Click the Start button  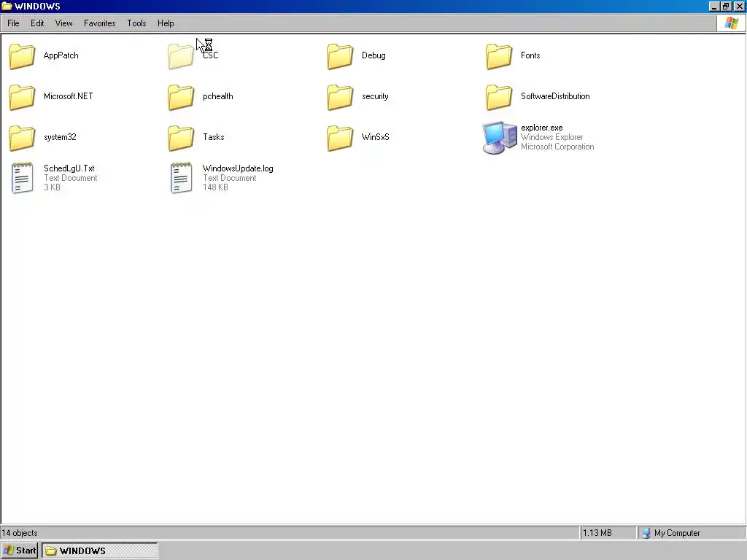(20, 551)
